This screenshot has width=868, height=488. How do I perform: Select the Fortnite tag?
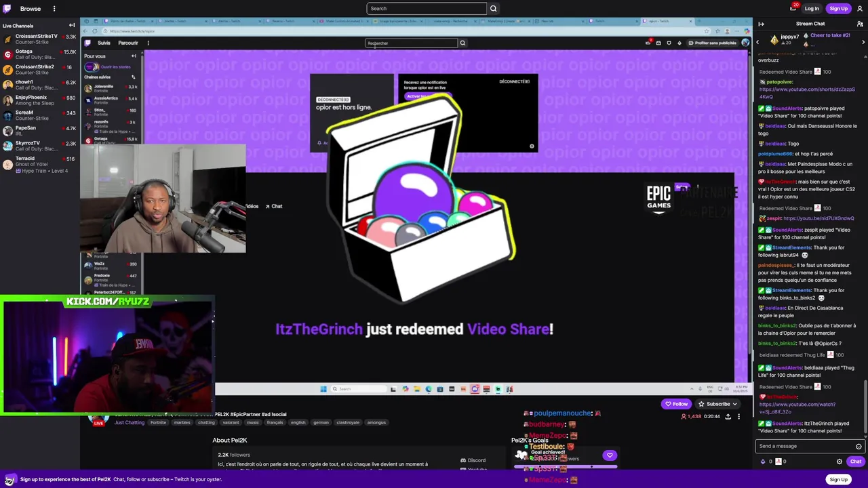click(158, 422)
